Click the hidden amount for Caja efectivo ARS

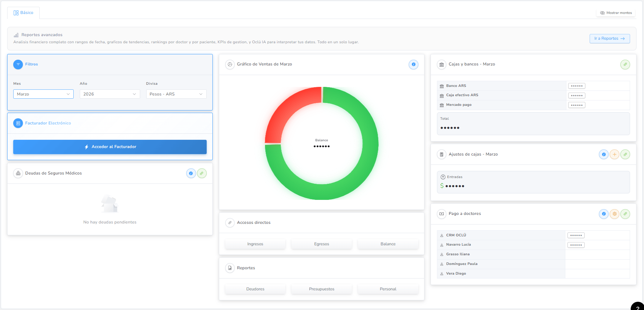click(x=577, y=95)
